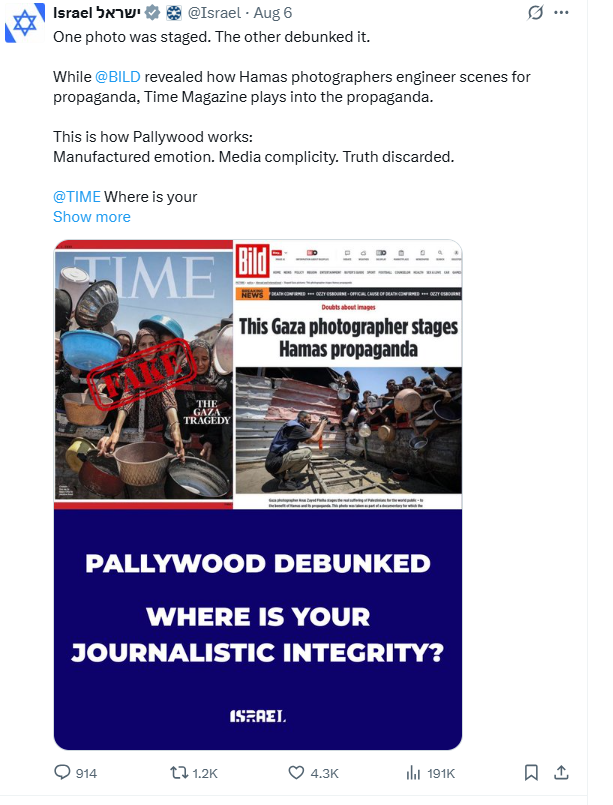
Task: Click the reply icon with 914 replies
Action: coord(75,773)
